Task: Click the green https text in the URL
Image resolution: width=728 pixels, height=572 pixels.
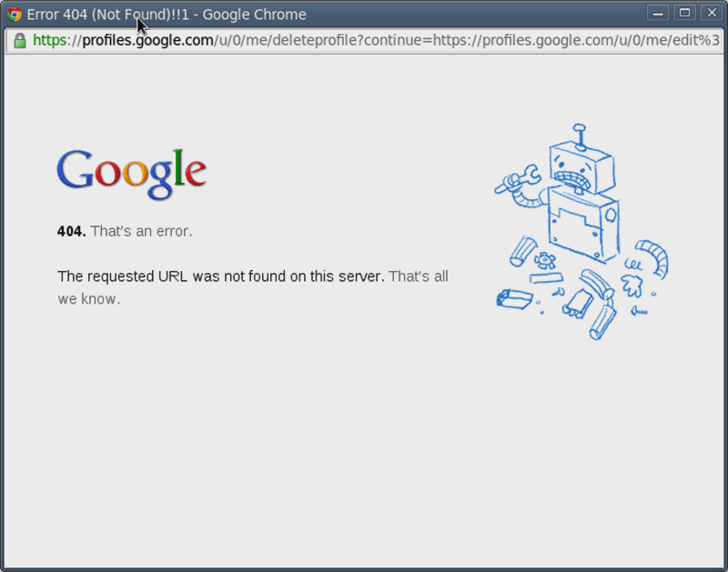Action: coord(50,40)
